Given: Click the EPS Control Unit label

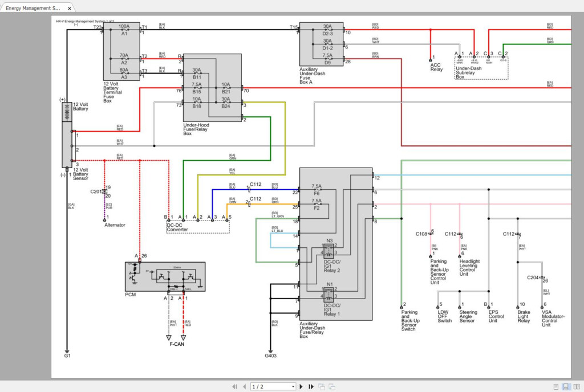Looking at the screenshot, I should coord(496,316).
